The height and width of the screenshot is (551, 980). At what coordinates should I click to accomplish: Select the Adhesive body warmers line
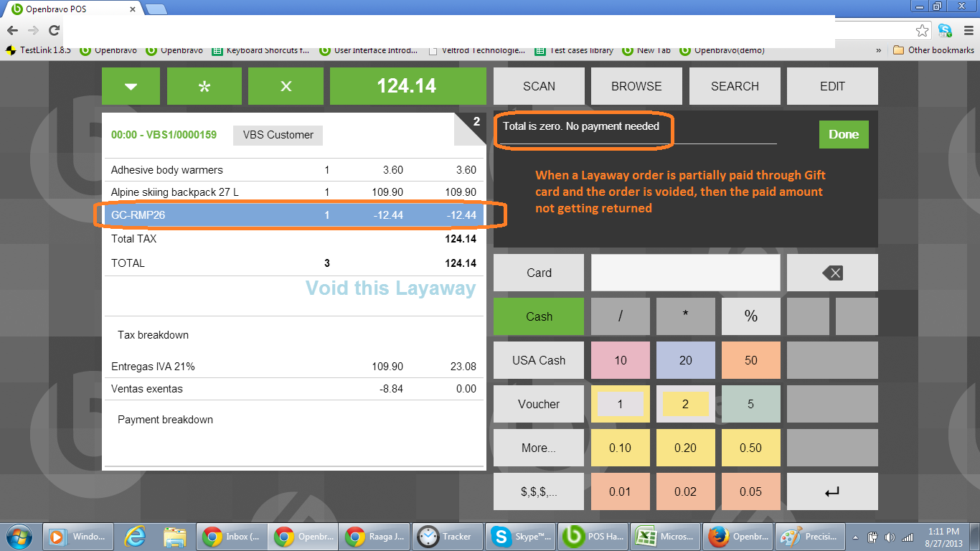pyautogui.click(x=294, y=170)
